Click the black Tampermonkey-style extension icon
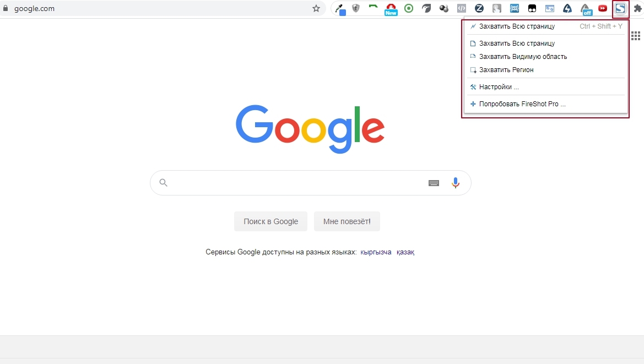 click(x=532, y=8)
